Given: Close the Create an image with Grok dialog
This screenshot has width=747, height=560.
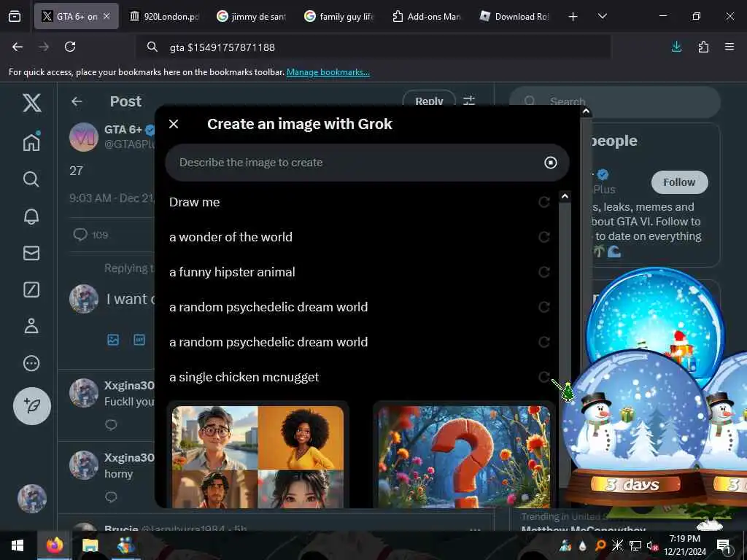Looking at the screenshot, I should point(174,124).
